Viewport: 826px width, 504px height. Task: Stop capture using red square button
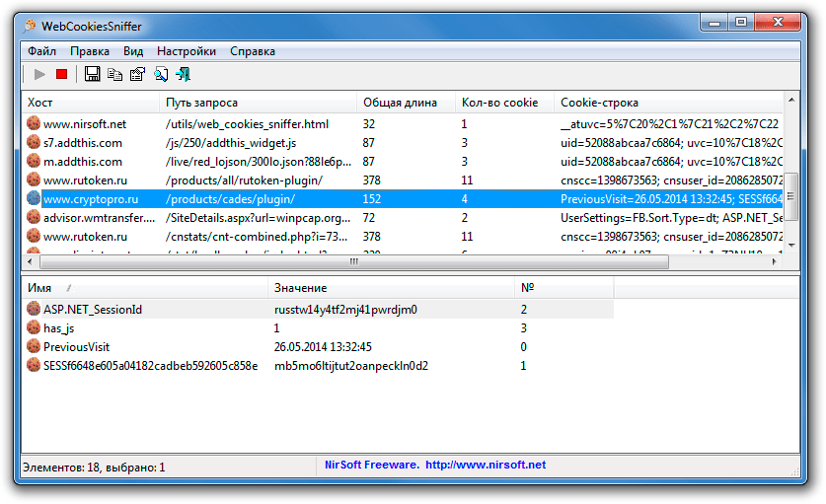(61, 74)
